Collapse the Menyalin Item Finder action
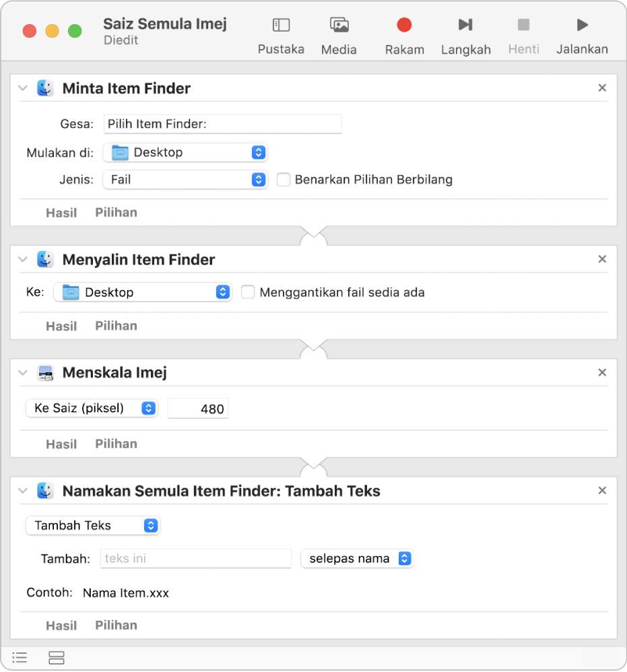Image resolution: width=627 pixels, height=672 pixels. (24, 259)
